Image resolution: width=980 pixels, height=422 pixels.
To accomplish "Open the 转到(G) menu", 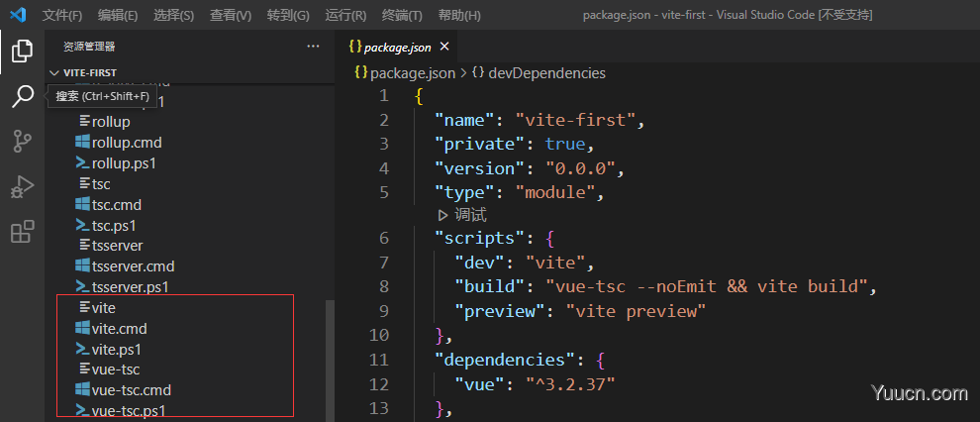I will [x=287, y=15].
